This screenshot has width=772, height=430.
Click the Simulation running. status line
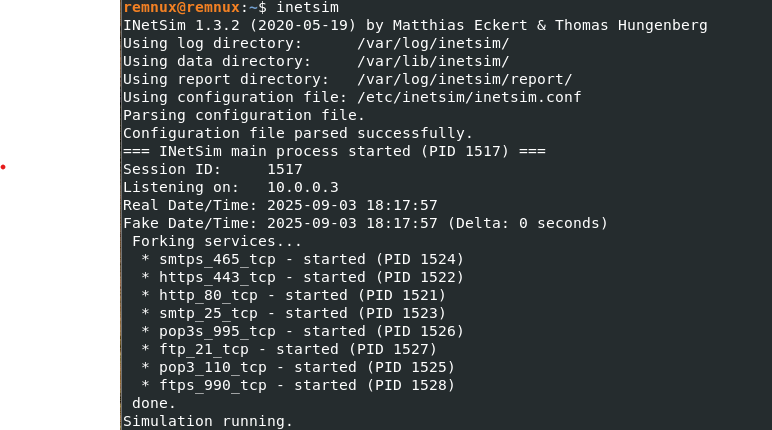coord(208,421)
